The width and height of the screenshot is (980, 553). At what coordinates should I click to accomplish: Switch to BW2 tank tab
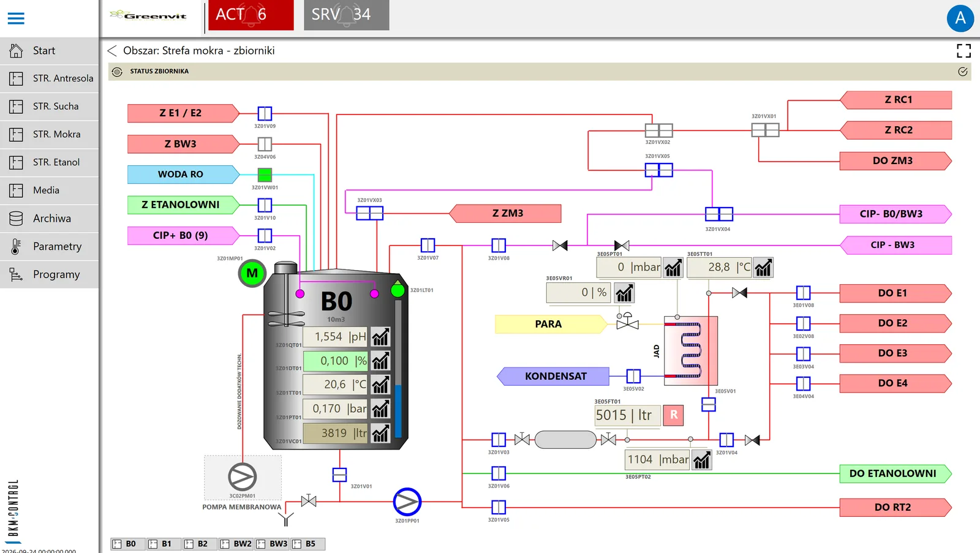236,544
